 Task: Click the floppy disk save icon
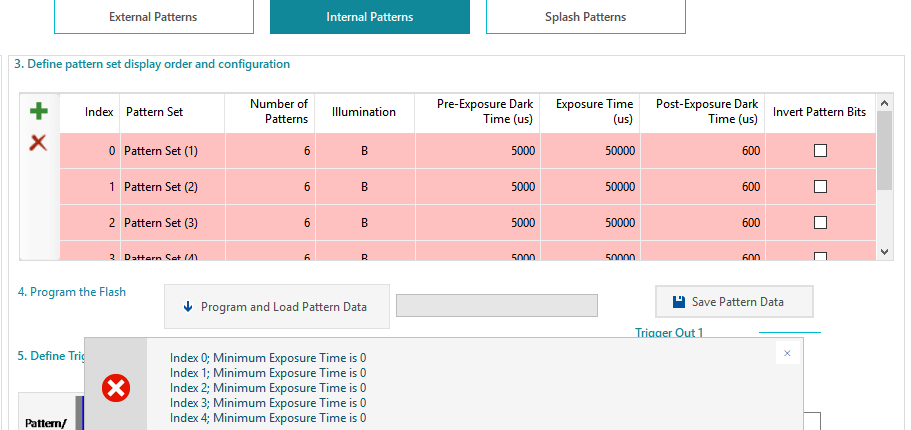(x=679, y=301)
